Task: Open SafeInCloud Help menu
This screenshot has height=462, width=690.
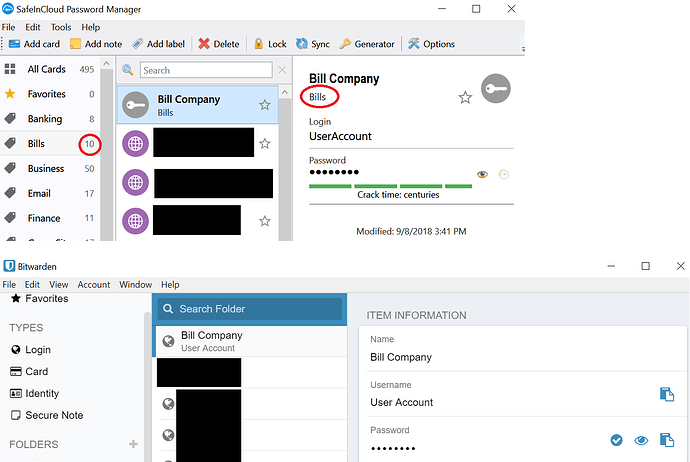Action: tap(91, 27)
